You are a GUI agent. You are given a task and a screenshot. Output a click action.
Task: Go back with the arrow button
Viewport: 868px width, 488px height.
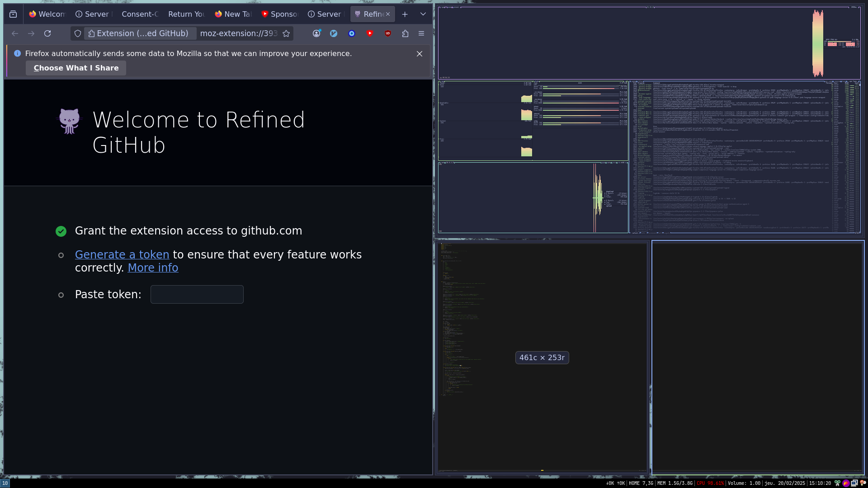[x=15, y=33]
